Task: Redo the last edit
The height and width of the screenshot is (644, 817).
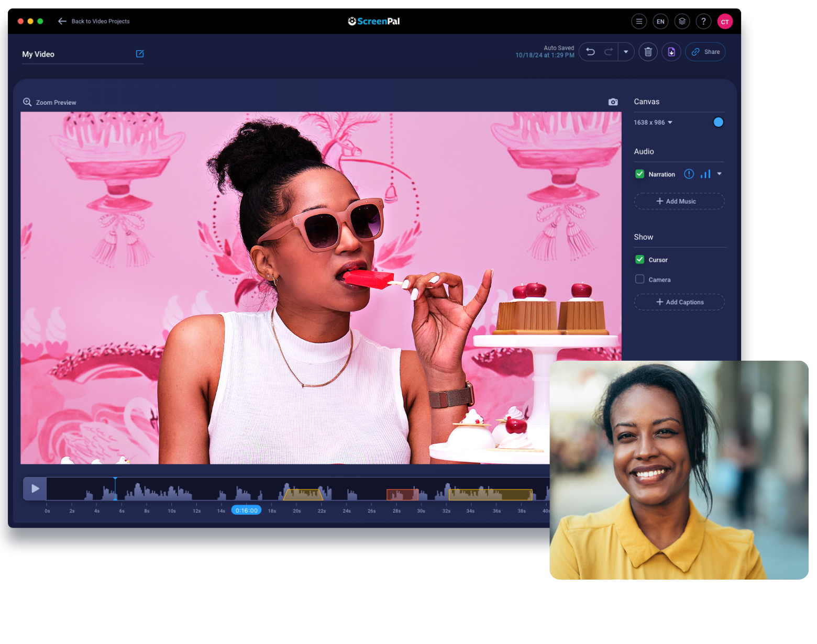Action: tap(608, 52)
